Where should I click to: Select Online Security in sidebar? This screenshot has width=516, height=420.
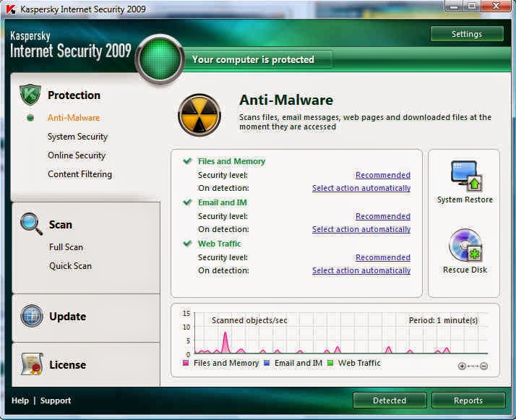[x=77, y=155]
